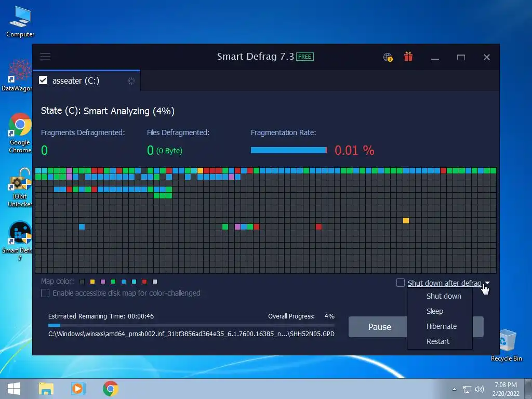Open the red gift box icon
532x399 pixels.
408,57
